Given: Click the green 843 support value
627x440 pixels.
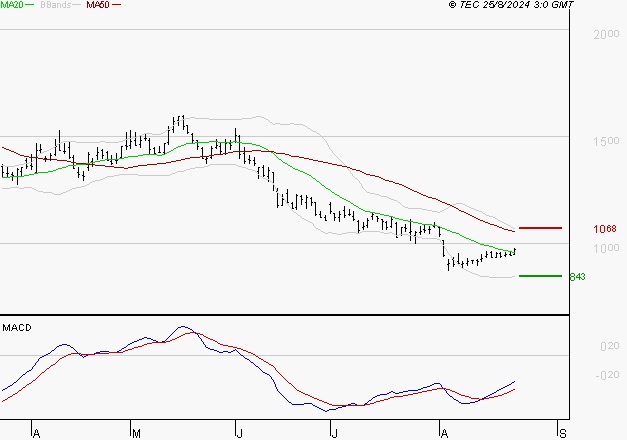Looking at the screenshot, I should (577, 277).
